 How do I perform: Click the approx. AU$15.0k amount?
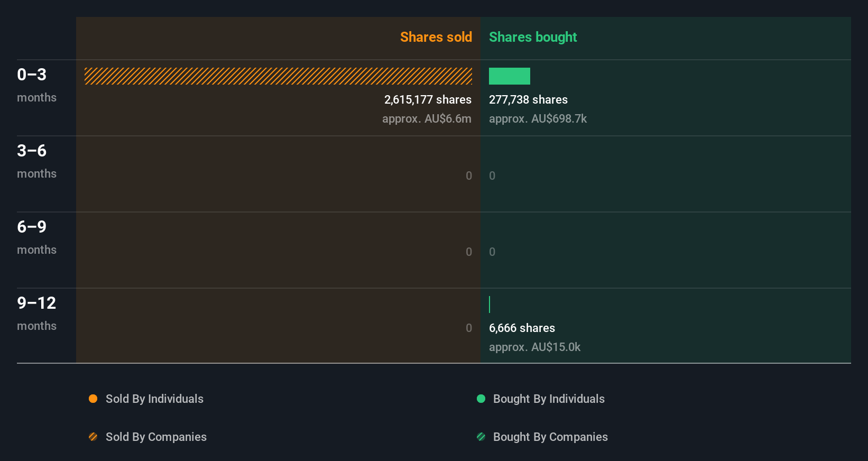(x=534, y=347)
